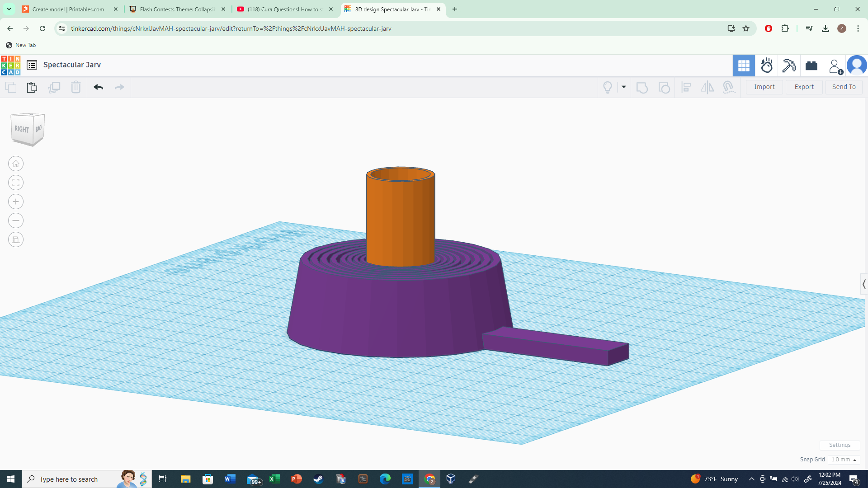The width and height of the screenshot is (868, 488).
Task: Click the Duplicate and repeat icon
Action: click(54, 87)
